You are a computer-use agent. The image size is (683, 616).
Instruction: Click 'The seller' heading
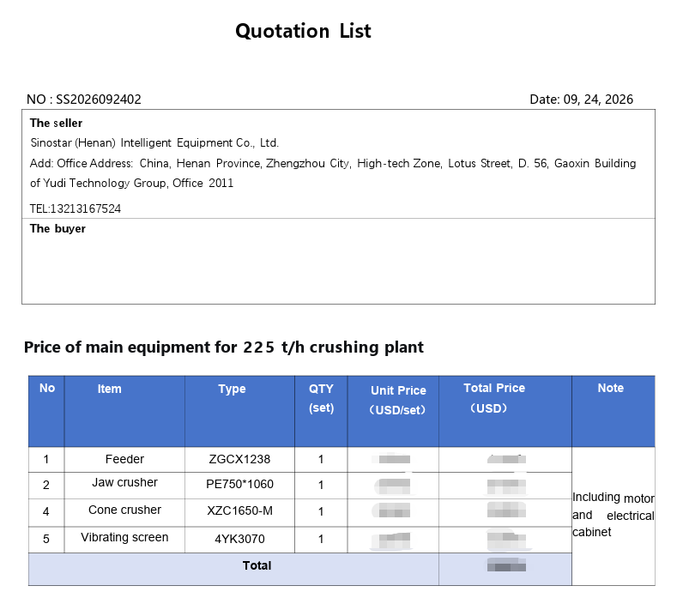coord(56,124)
